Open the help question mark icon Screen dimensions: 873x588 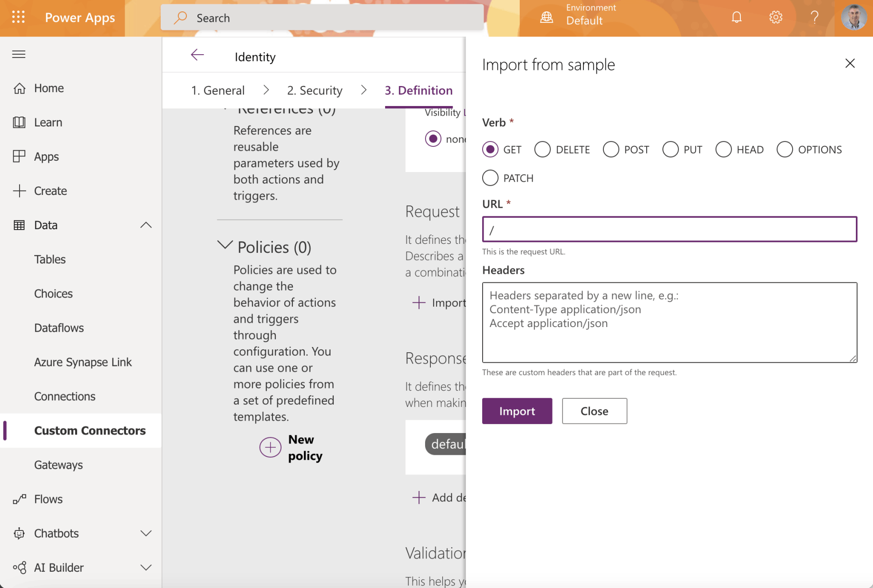815,18
